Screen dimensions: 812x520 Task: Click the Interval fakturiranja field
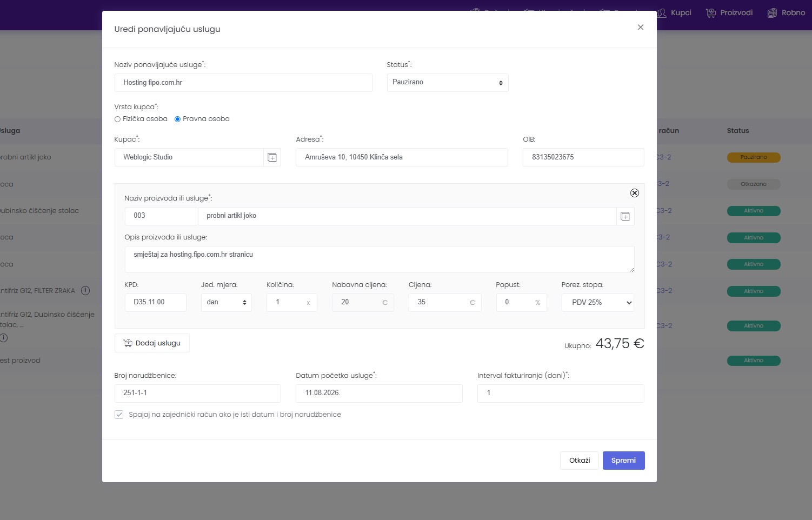click(561, 394)
